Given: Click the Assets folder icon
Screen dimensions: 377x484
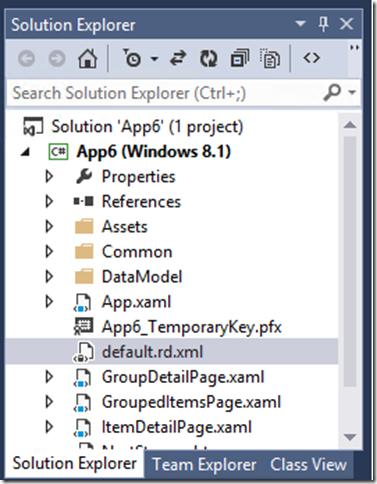Looking at the screenshot, I should (x=84, y=226).
